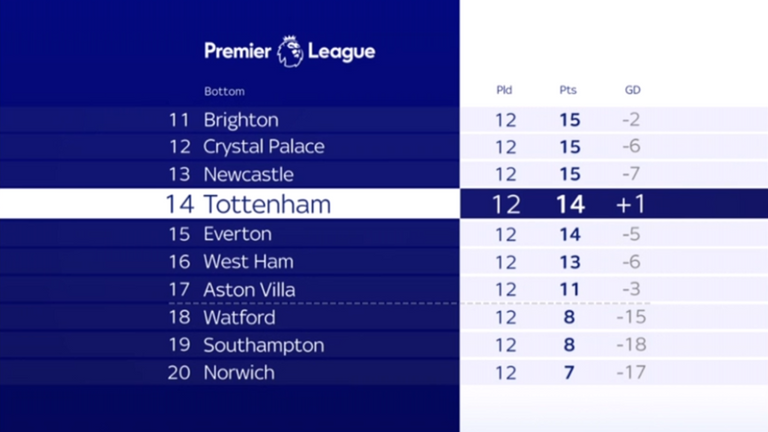The width and height of the screenshot is (768, 432).
Task: Click the Premier League lion logo
Action: [290, 51]
